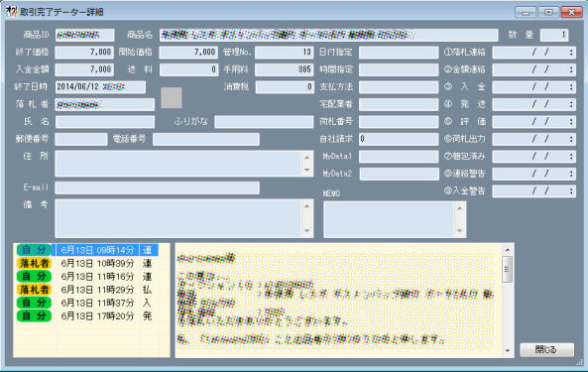Click the 商品名 field
Image resolution: width=588 pixels, height=372 pixels.
pyautogui.click(x=328, y=35)
